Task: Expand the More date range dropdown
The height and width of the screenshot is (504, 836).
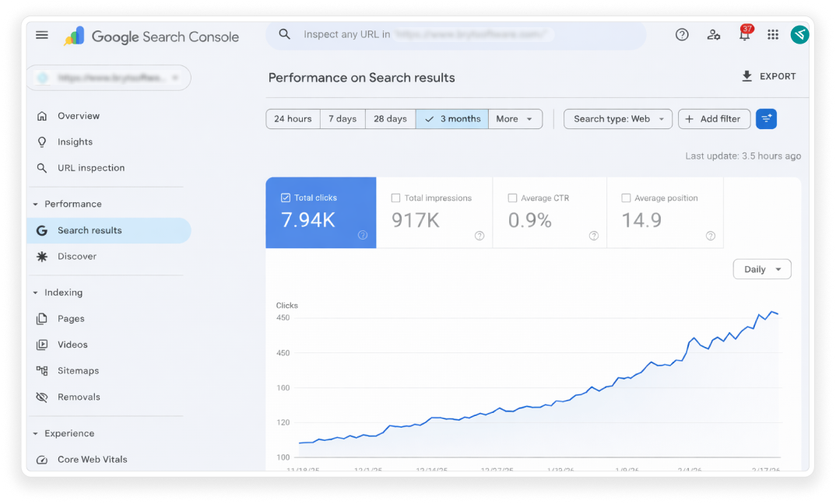Action: tap(515, 118)
